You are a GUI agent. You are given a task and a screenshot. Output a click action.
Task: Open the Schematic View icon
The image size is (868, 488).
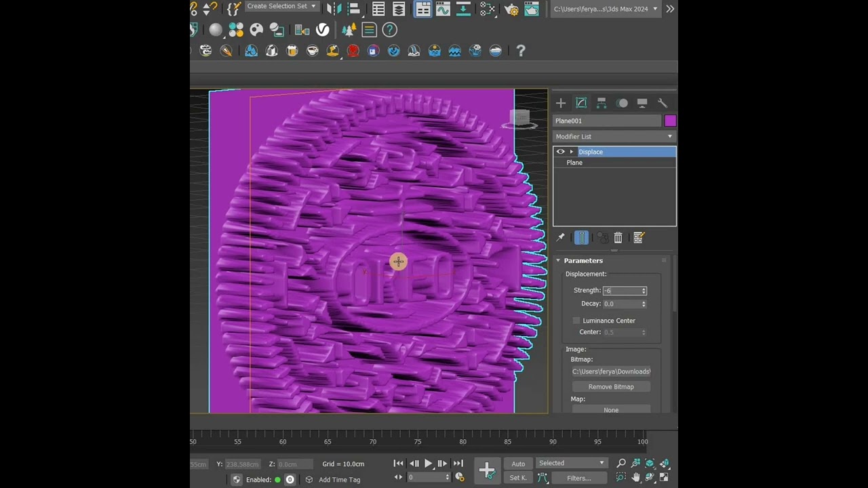463,9
